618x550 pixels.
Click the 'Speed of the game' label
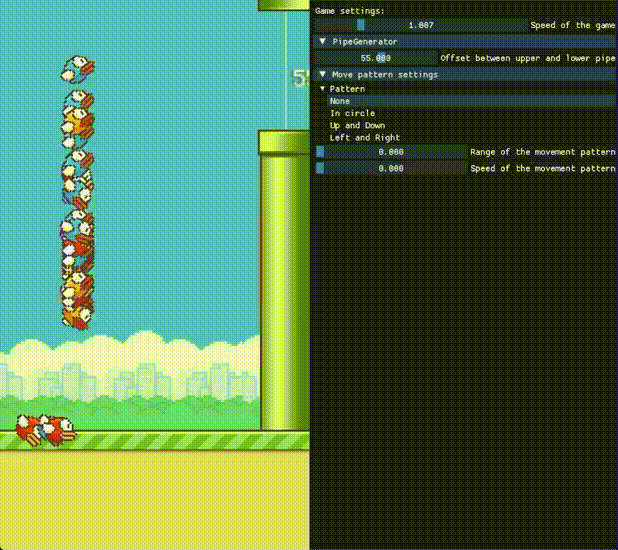coord(573,25)
